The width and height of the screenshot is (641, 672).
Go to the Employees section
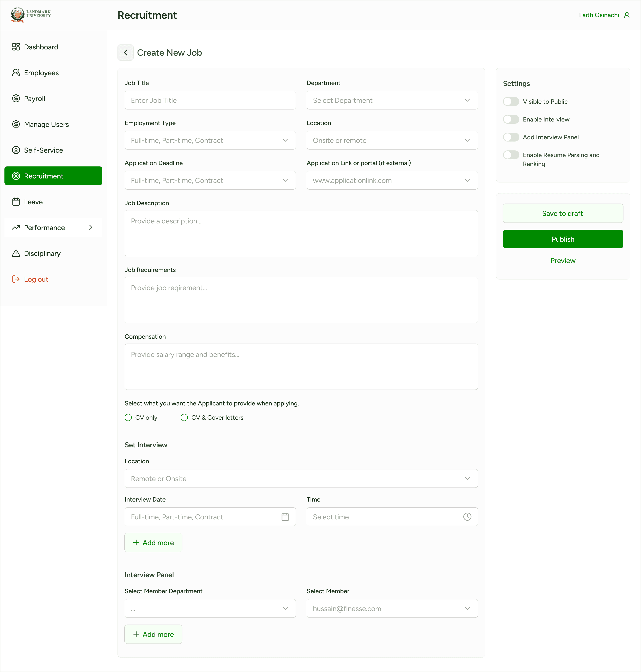(x=41, y=73)
